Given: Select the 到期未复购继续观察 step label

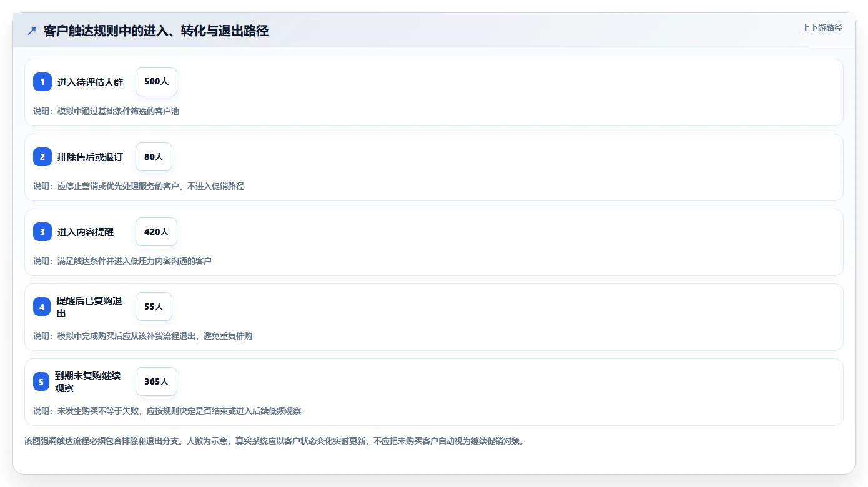Looking at the screenshot, I should (88, 381).
